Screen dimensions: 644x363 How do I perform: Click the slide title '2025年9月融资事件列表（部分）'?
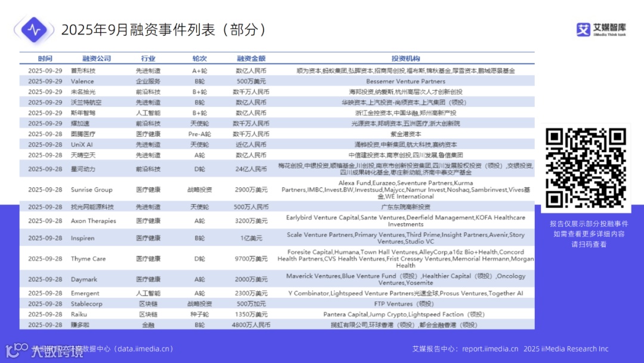click(x=165, y=30)
